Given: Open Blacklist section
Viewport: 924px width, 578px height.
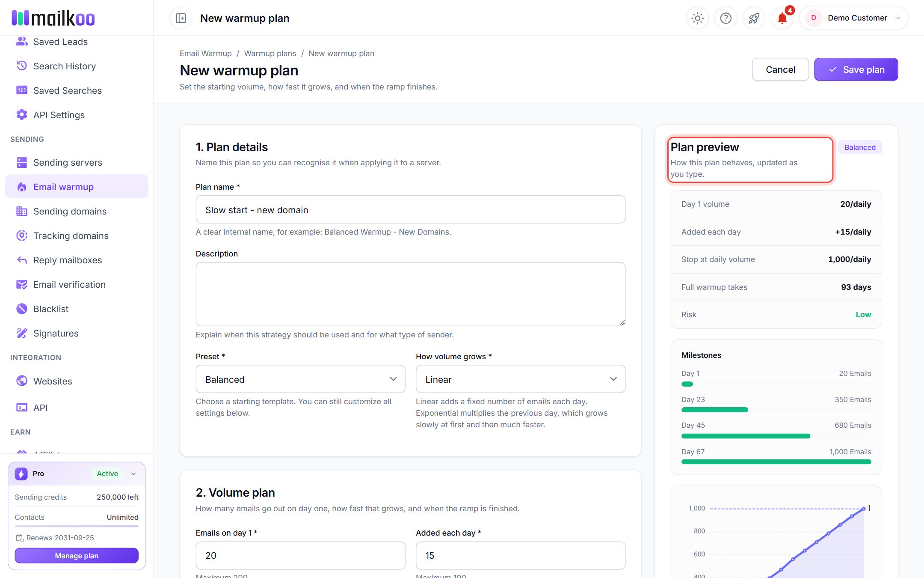Looking at the screenshot, I should (x=77, y=309).
